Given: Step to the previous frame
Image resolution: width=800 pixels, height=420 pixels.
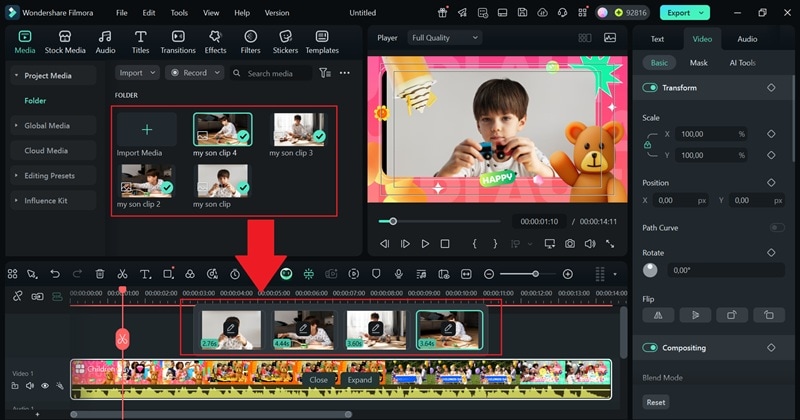Looking at the screenshot, I should [385, 244].
